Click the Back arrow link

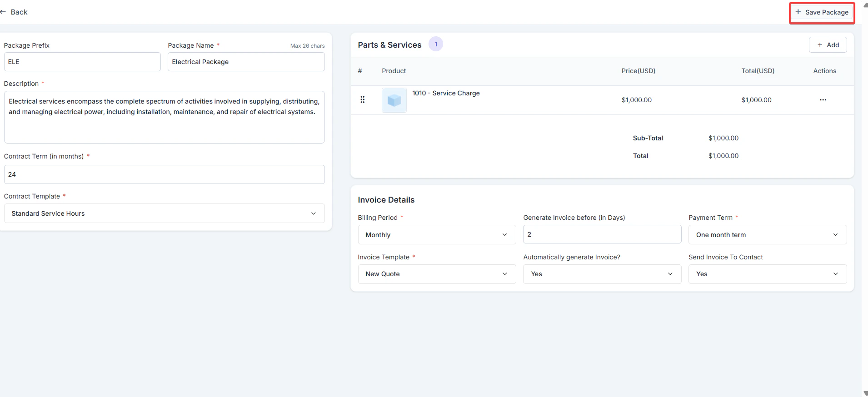pyautogui.click(x=14, y=12)
